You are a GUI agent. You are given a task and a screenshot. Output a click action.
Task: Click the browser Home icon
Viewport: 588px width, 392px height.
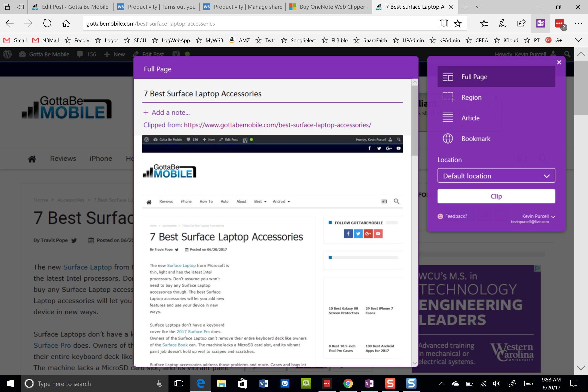click(x=66, y=23)
